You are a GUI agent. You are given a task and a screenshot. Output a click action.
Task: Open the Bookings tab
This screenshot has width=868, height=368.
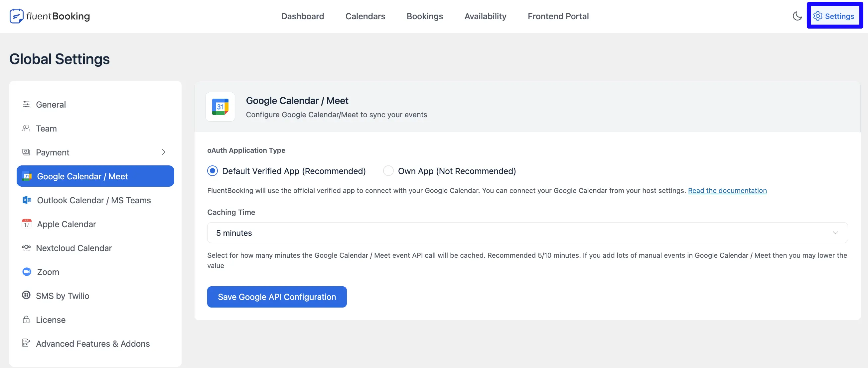coord(425,16)
